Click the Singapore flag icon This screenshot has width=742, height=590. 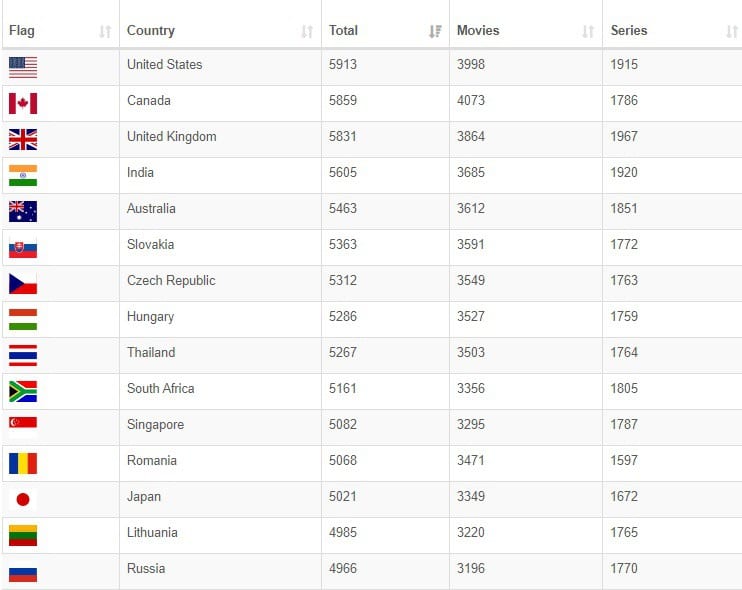point(23,427)
